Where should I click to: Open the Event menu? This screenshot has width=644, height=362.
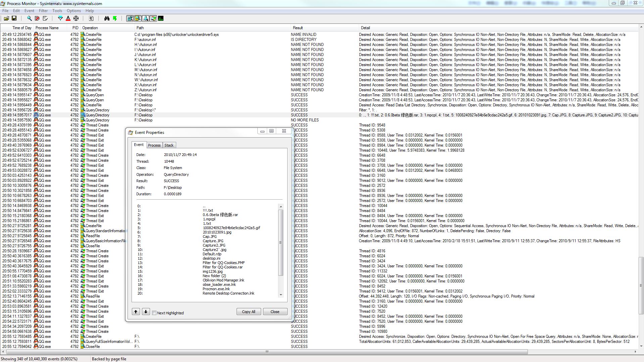click(29, 11)
